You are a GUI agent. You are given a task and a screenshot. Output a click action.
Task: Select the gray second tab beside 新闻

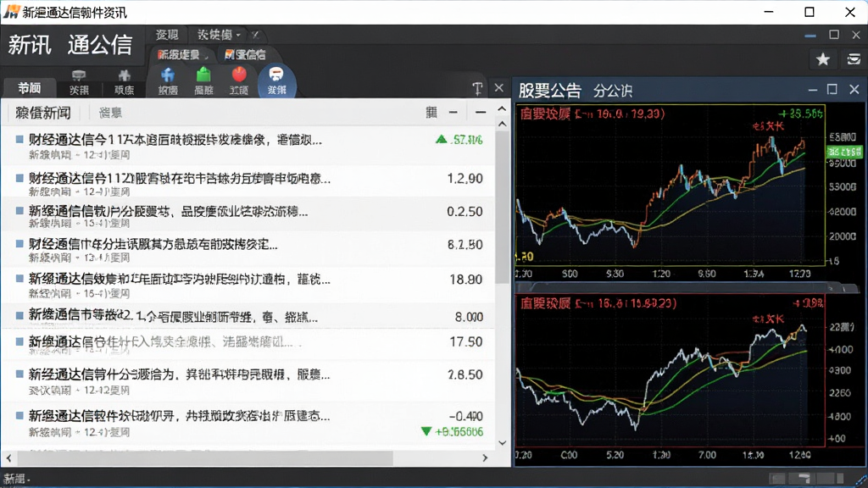coord(110,113)
